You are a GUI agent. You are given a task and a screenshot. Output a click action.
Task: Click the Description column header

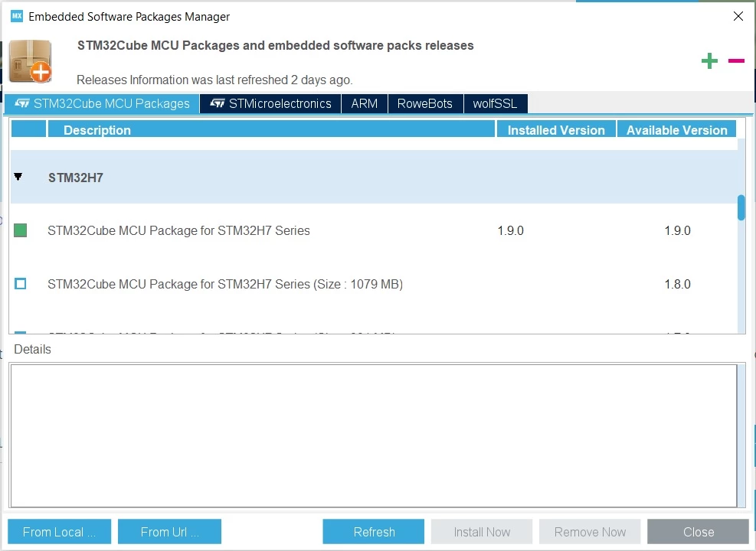tap(272, 129)
